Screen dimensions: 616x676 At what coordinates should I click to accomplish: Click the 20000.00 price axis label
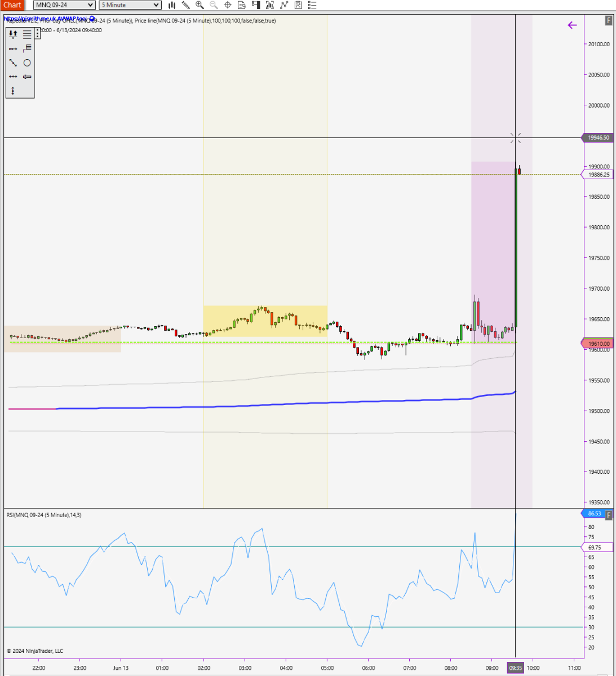[x=599, y=105]
